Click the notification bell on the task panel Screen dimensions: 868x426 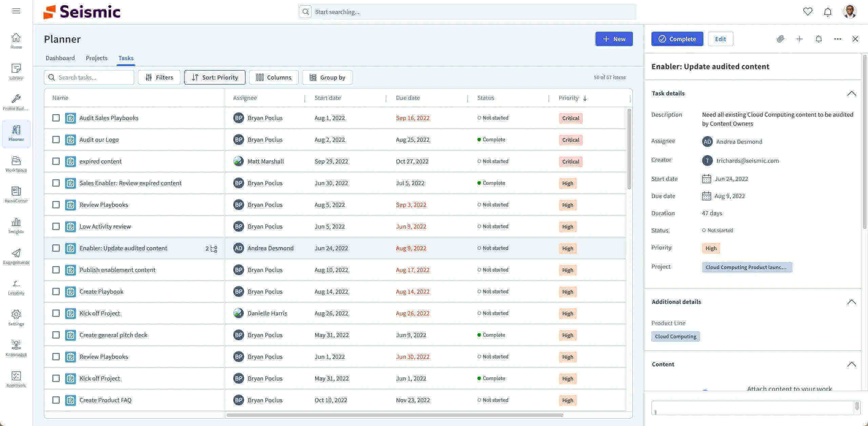point(818,39)
